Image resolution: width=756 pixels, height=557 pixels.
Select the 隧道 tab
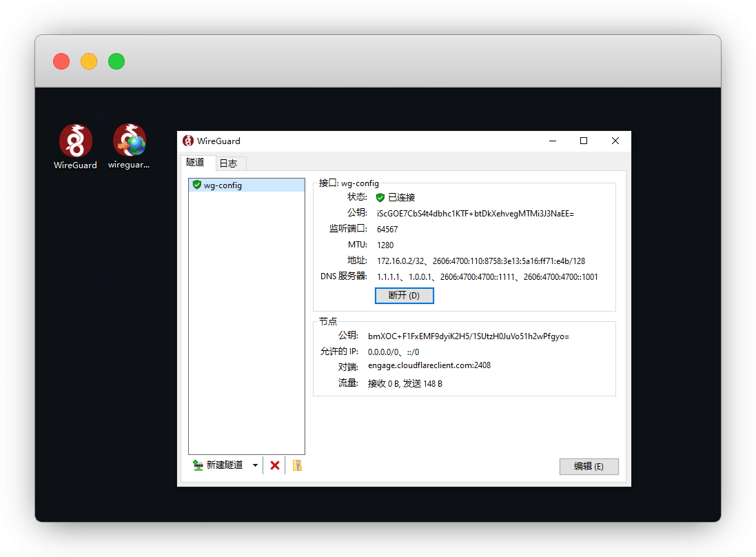click(x=196, y=163)
